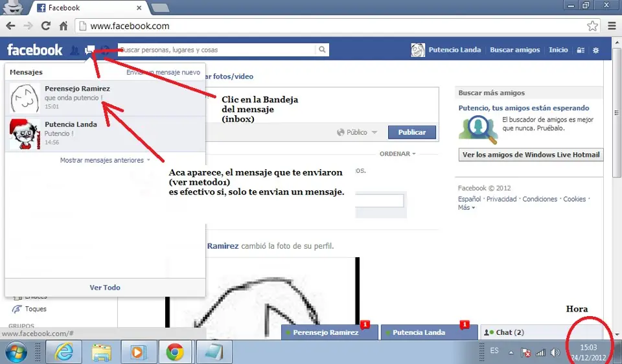Click the browser forward arrow

point(28,26)
